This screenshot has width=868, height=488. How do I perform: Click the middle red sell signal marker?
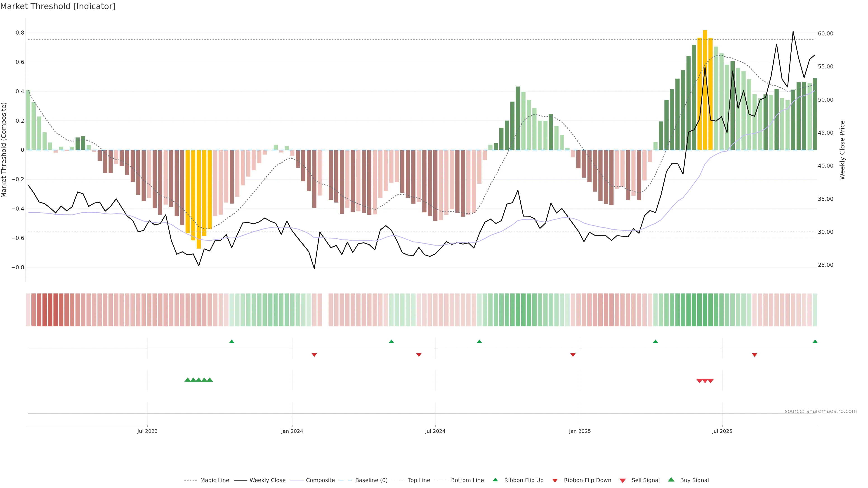point(705,381)
